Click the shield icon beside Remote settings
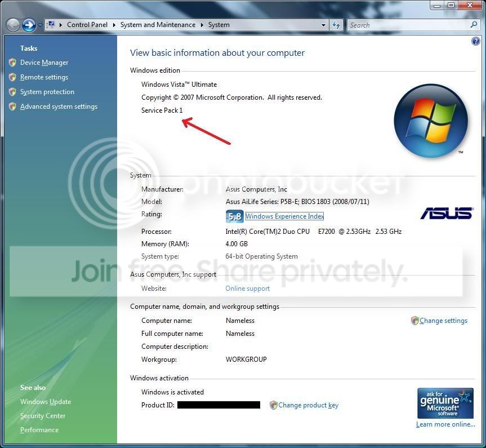Viewport: 486px width, 448px height. point(12,77)
